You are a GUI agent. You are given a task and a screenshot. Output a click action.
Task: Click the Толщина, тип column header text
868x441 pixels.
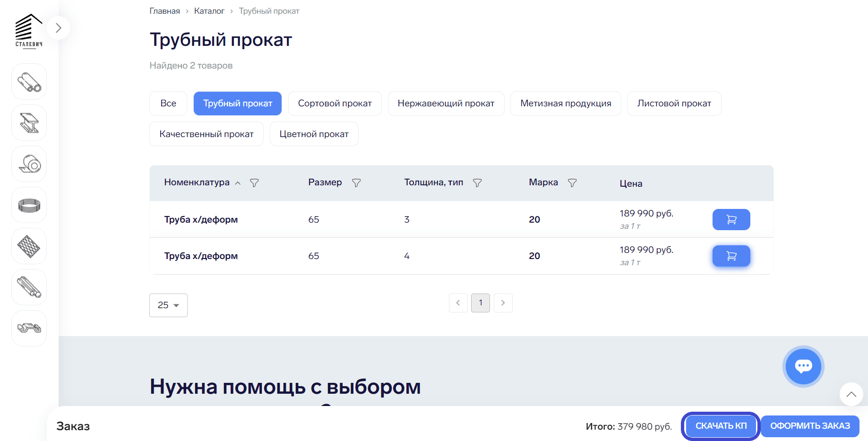(x=434, y=182)
